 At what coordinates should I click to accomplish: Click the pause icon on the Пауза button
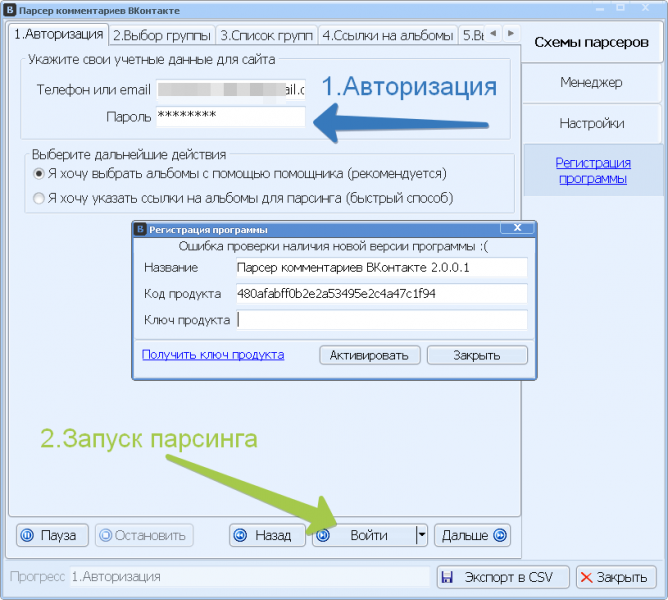click(27, 535)
